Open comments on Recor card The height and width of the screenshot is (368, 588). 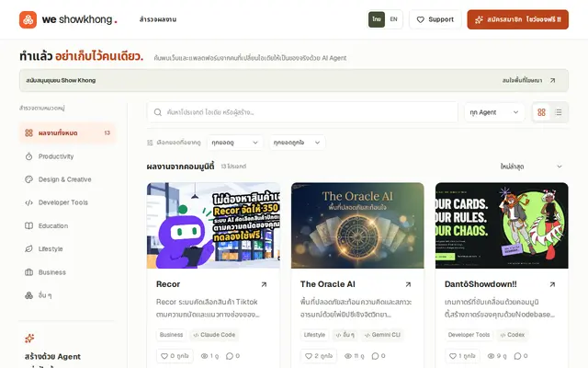[x=232, y=356]
